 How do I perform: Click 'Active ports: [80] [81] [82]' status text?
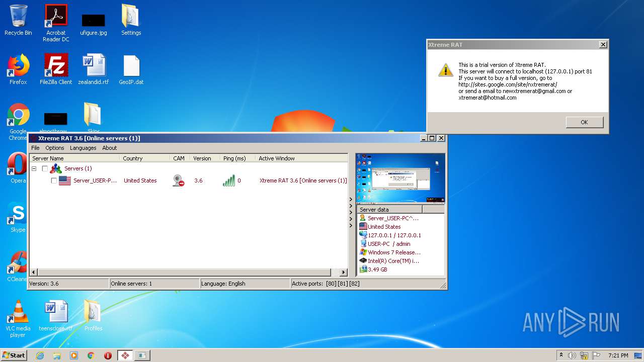tap(326, 284)
